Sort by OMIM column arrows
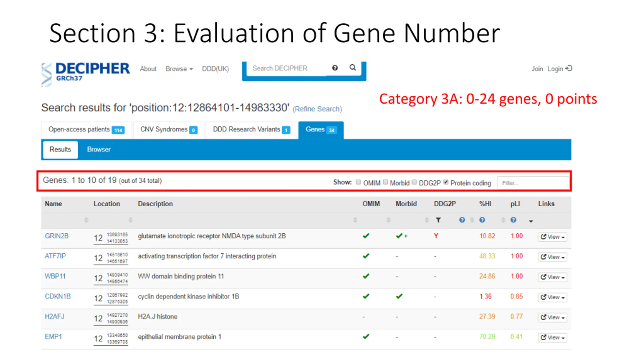The image size is (644, 362). (388, 220)
